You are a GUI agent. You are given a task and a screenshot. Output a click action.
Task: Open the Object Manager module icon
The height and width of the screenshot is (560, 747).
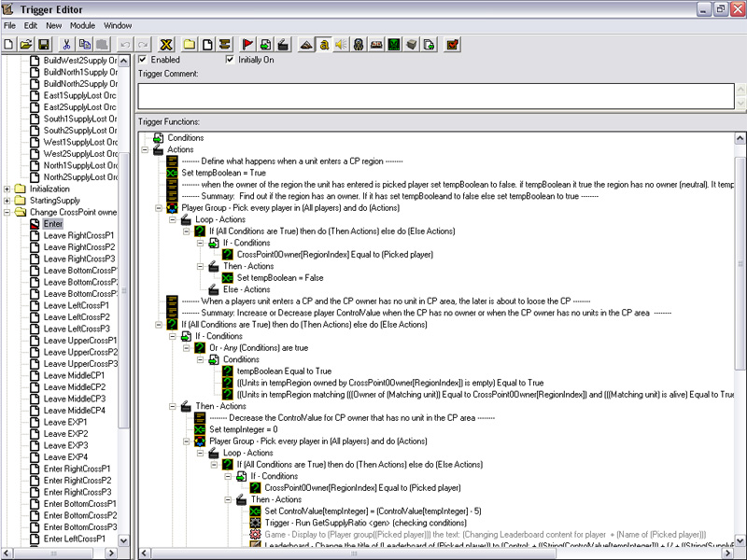[x=412, y=45]
